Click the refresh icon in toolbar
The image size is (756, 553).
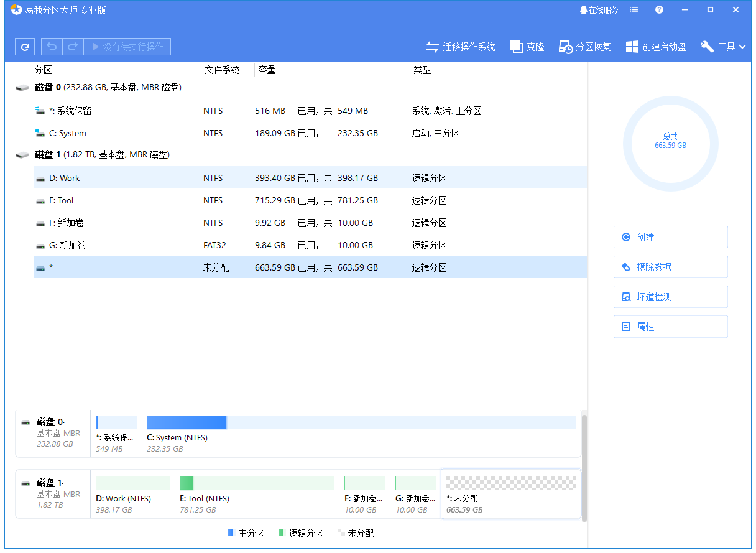25,47
